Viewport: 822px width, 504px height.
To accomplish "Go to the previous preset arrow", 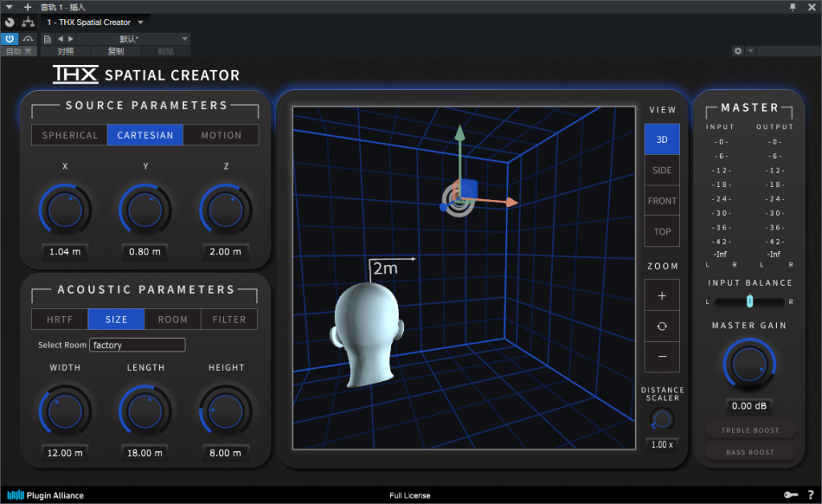I will (60, 39).
